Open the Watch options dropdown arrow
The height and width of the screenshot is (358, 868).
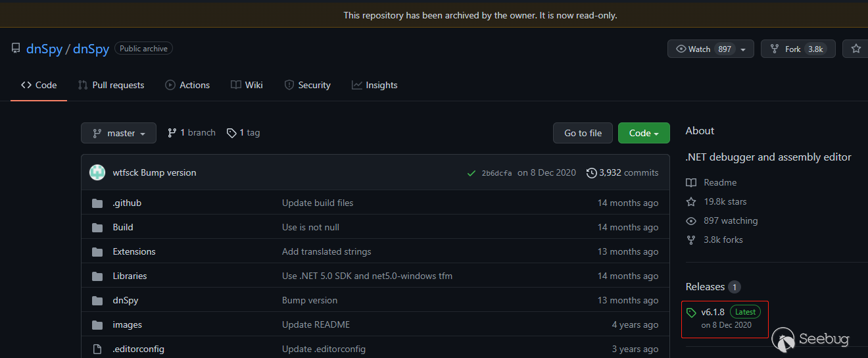[743, 49]
